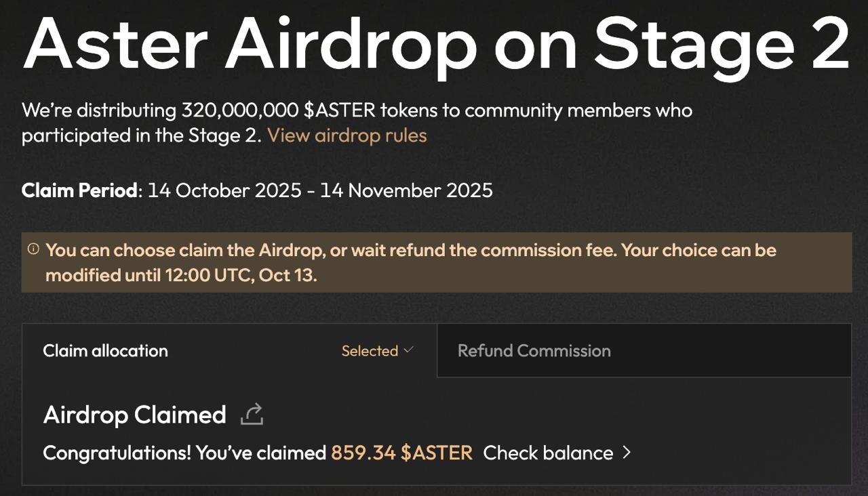Screen dimensions: 868x496
Task: Click the right arrow after Check balance
Action: tap(627, 452)
